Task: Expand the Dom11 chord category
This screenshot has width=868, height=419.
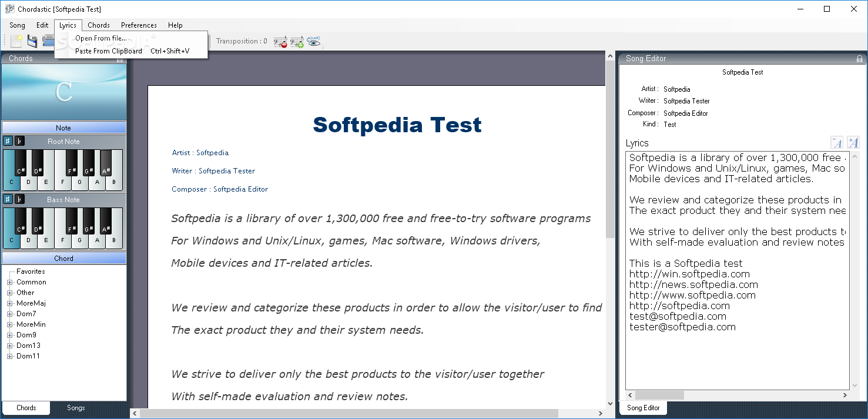Action: tap(9, 356)
